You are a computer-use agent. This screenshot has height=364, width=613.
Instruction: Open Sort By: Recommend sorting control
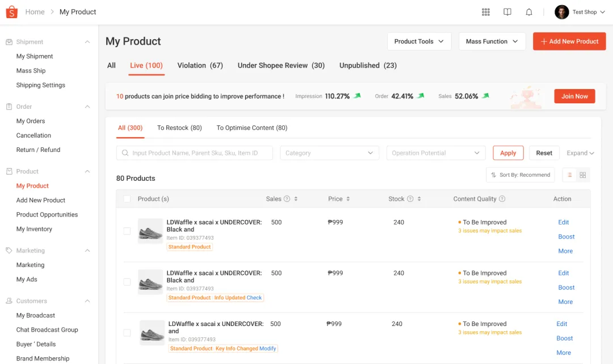click(x=520, y=175)
